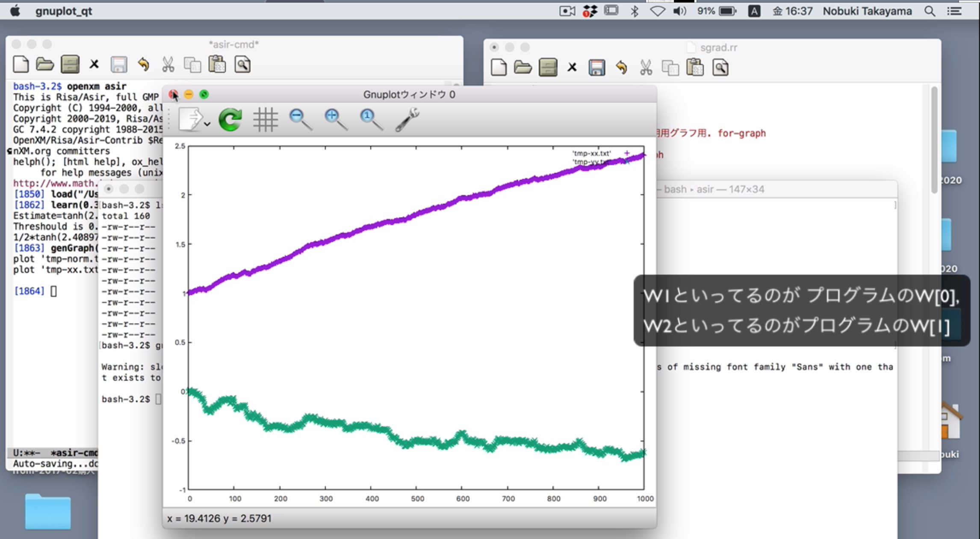
Task: Click the X close-buffer icon in asir-cmd window
Action: (x=94, y=65)
